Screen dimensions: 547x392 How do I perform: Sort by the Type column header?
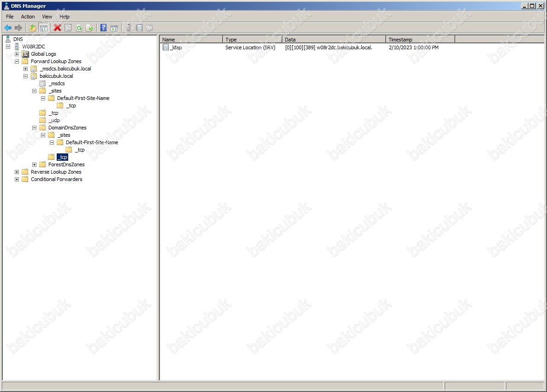pyautogui.click(x=252, y=40)
